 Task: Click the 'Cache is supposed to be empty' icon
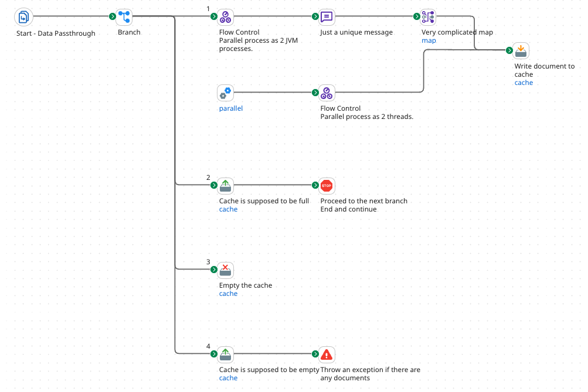[x=226, y=354]
